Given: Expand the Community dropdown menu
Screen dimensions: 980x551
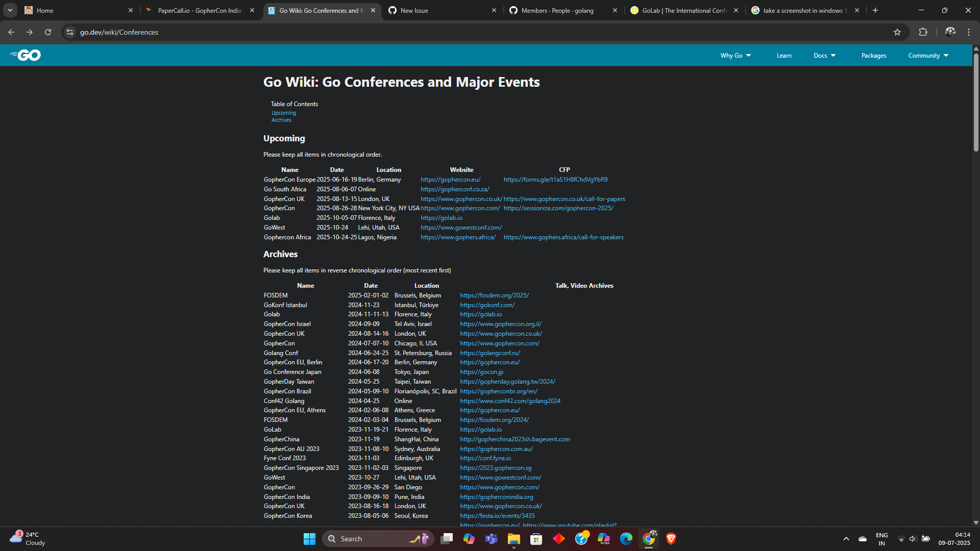Looking at the screenshot, I should tap(928, 56).
